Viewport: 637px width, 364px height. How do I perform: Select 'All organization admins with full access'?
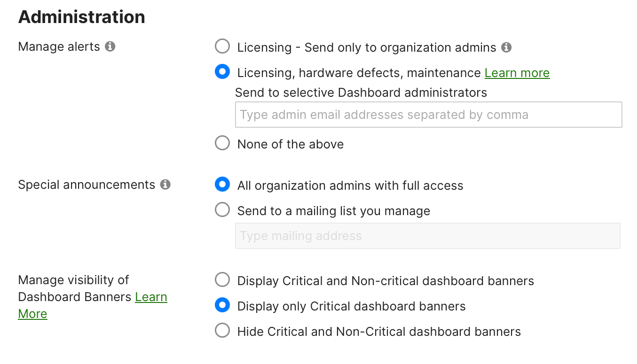pyautogui.click(x=222, y=185)
